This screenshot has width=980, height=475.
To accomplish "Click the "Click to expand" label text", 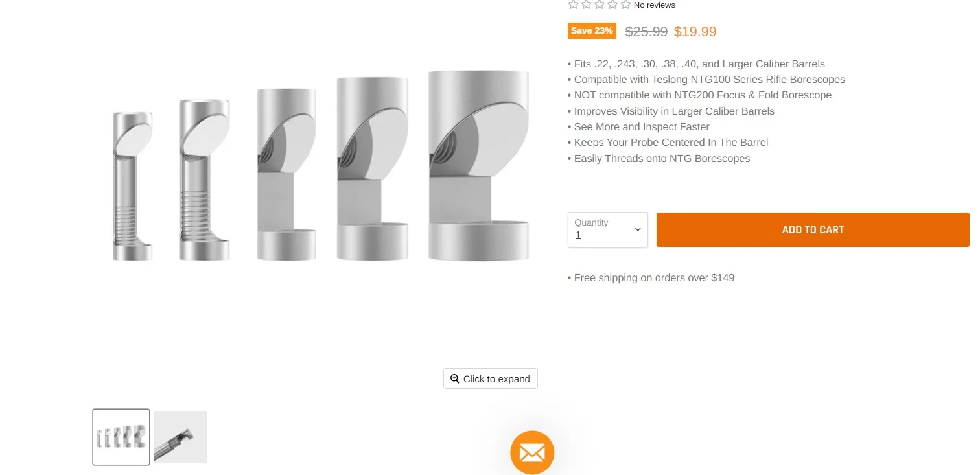I will pos(496,379).
